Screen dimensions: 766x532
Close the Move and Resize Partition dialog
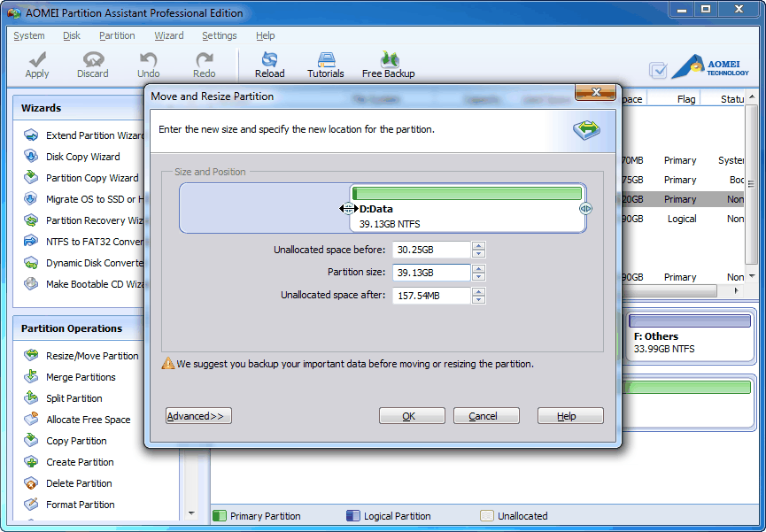coord(595,92)
